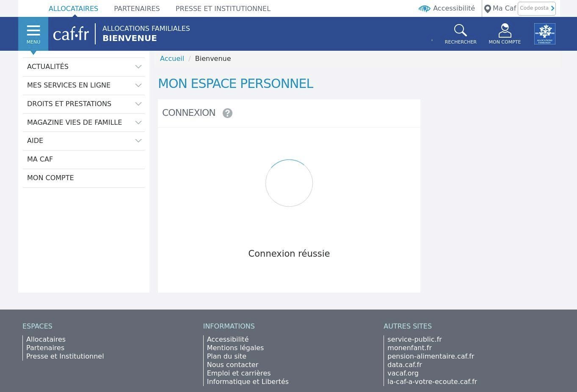This screenshot has width=577, height=392.
Task: Expand the ACTUALITÉS section
Action: [x=138, y=66]
